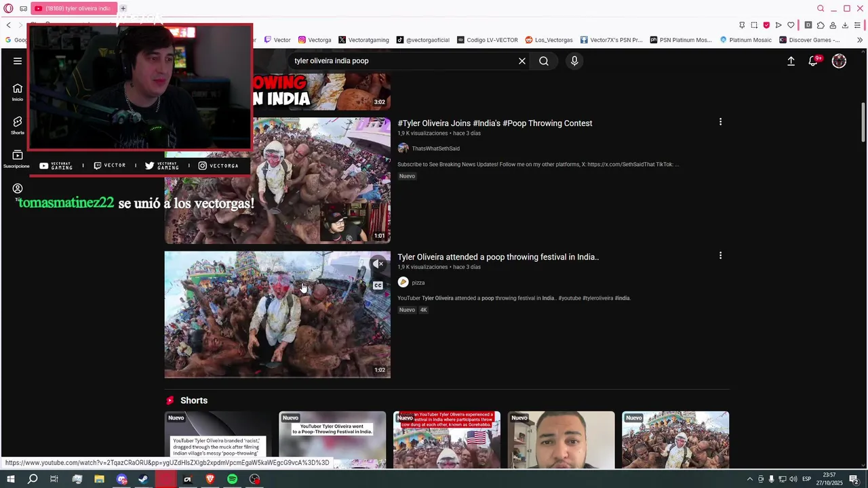Open Vector7X's PSN Pr... bookmark
Screen dimensions: 868x488
(611, 40)
